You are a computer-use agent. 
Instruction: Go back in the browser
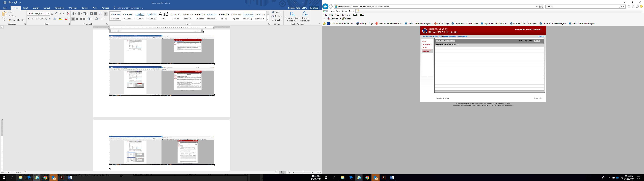click(325, 7)
